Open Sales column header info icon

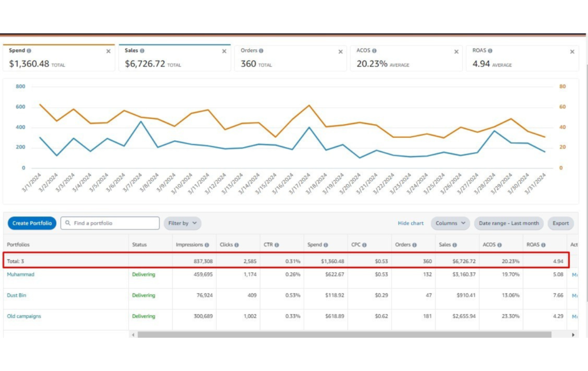click(x=455, y=245)
